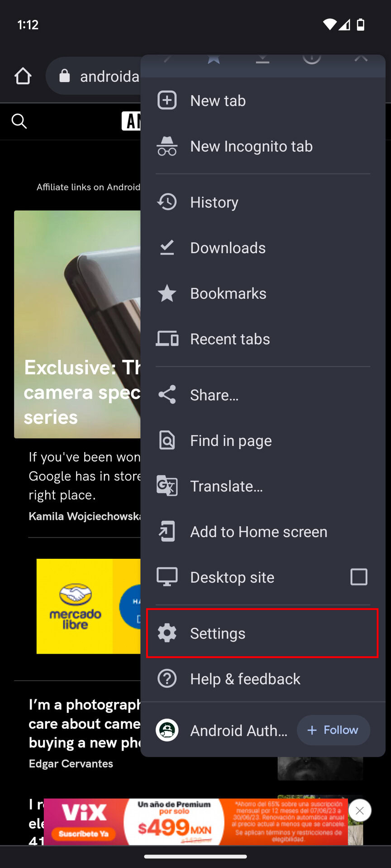Tap the address bar URL text
The image size is (391, 868).
[110, 76]
